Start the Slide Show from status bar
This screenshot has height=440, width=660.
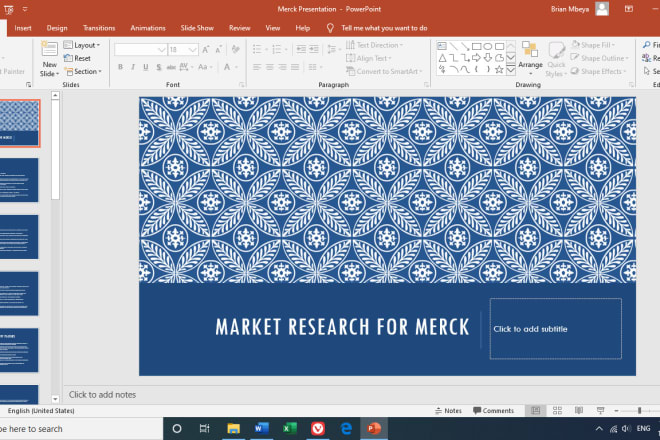(601, 411)
